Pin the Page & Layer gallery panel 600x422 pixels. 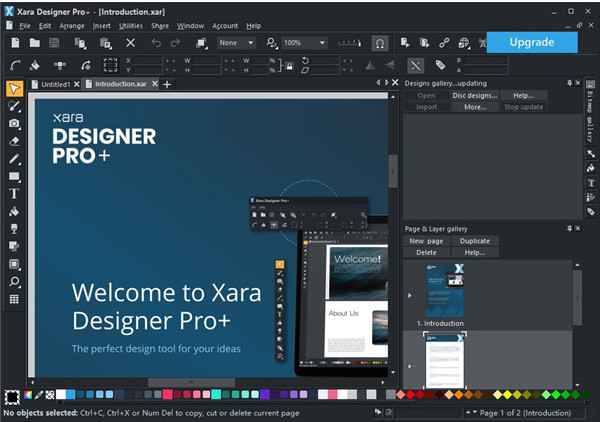pos(569,228)
